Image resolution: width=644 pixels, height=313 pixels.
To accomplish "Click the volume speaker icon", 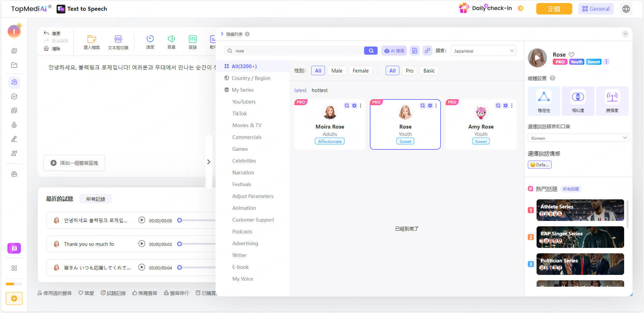I will pos(171,39).
